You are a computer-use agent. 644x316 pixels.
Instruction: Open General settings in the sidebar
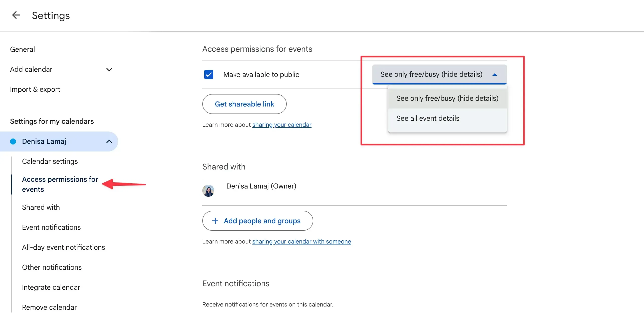(22, 49)
